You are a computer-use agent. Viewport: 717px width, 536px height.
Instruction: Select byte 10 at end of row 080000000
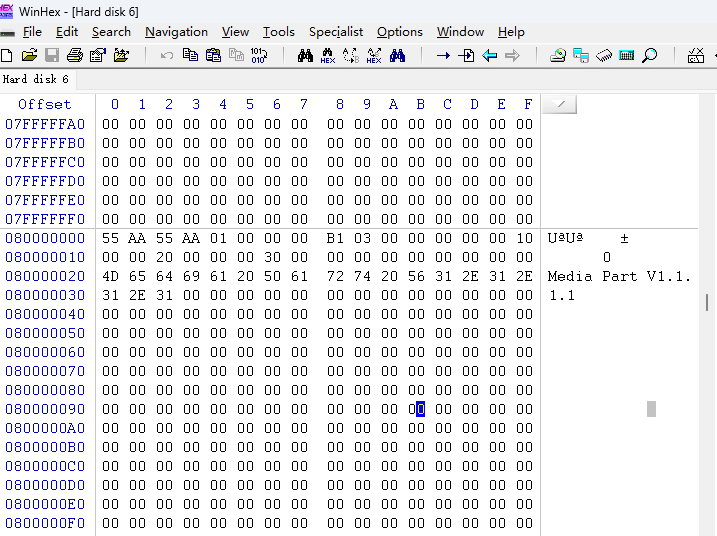click(x=524, y=238)
